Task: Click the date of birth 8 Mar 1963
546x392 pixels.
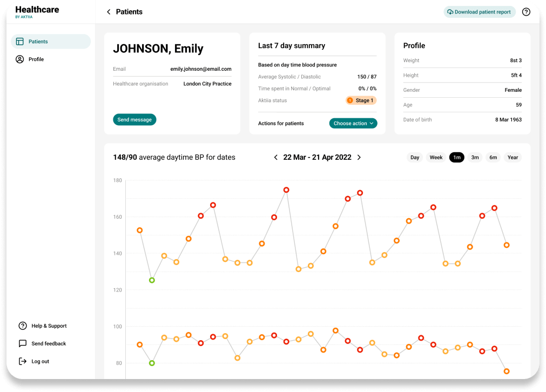Action: click(508, 119)
